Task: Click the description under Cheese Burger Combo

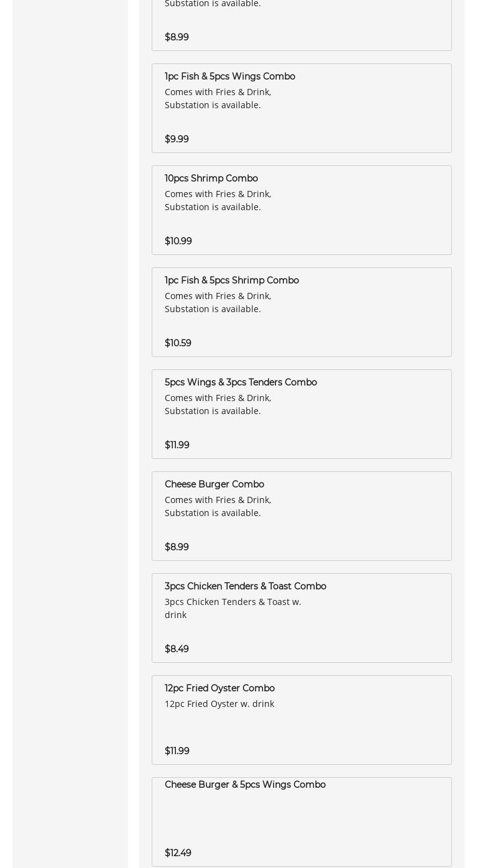Action: click(218, 506)
